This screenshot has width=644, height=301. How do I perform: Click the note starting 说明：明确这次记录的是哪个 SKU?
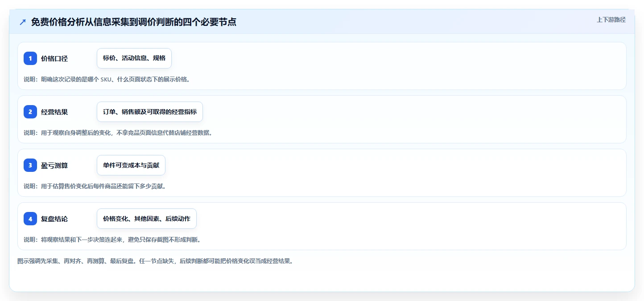(107, 79)
